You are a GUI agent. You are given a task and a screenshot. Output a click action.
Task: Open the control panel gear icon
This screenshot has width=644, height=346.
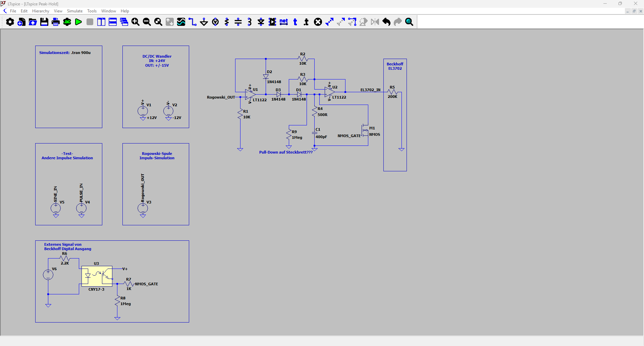tap(10, 22)
